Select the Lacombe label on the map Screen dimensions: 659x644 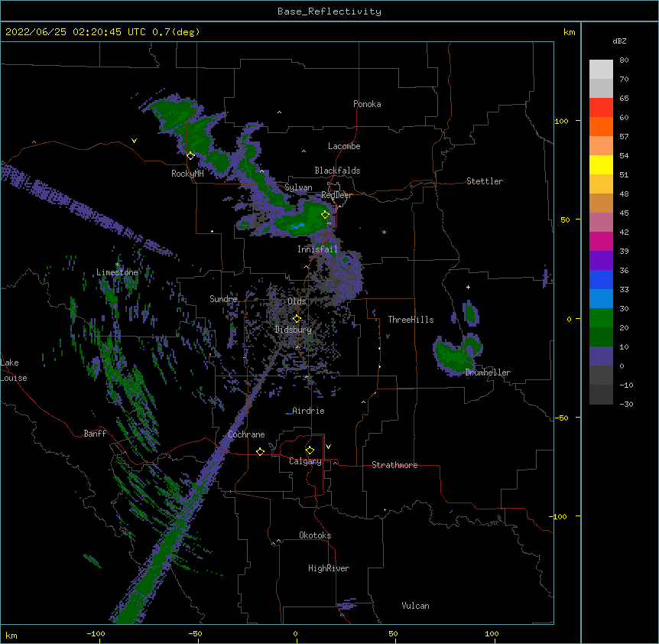[344, 146]
